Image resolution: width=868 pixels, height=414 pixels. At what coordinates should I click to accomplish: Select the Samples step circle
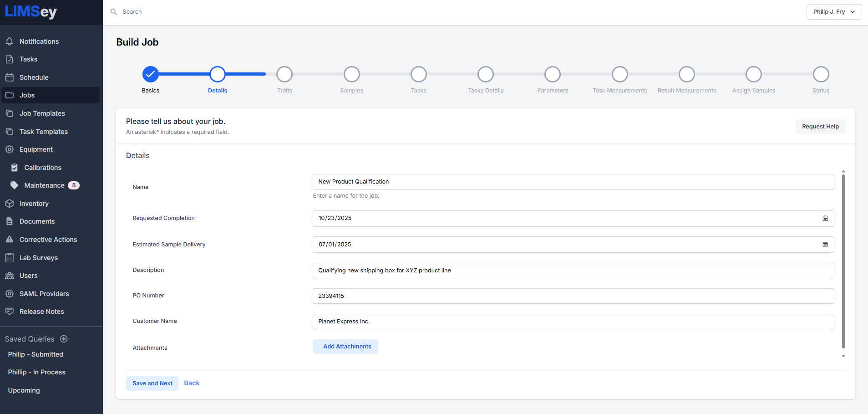[351, 74]
